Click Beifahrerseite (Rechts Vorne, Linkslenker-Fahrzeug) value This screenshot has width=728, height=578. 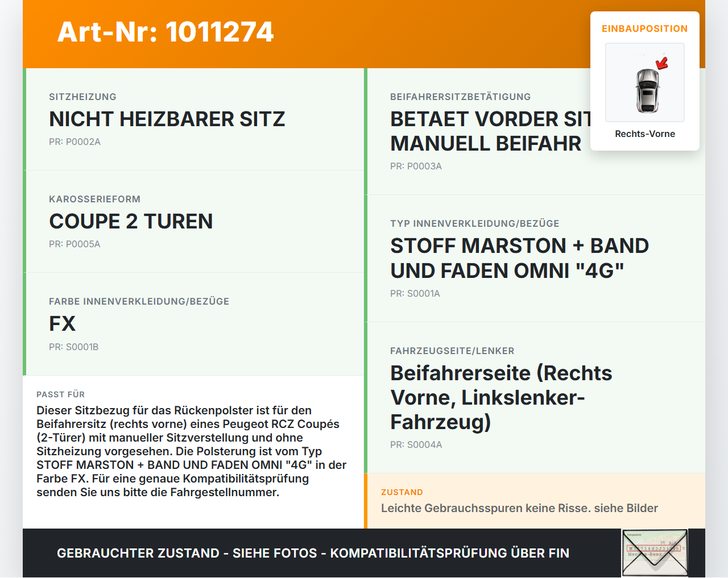point(501,397)
